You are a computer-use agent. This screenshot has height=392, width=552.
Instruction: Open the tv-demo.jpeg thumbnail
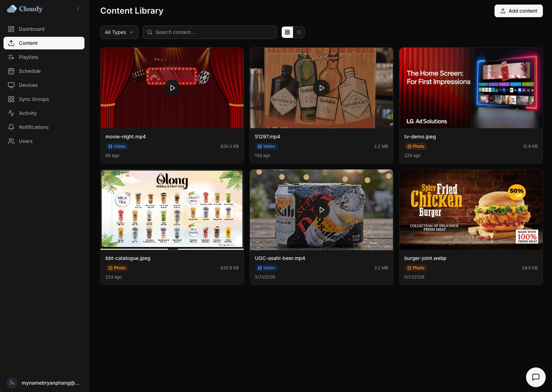(471, 88)
